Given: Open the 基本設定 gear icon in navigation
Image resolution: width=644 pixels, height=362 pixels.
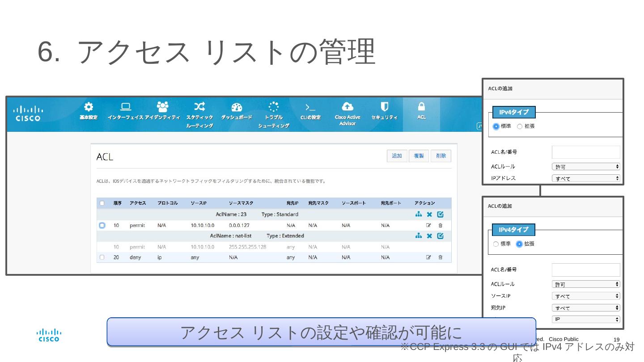Looking at the screenshot, I should click(89, 107).
